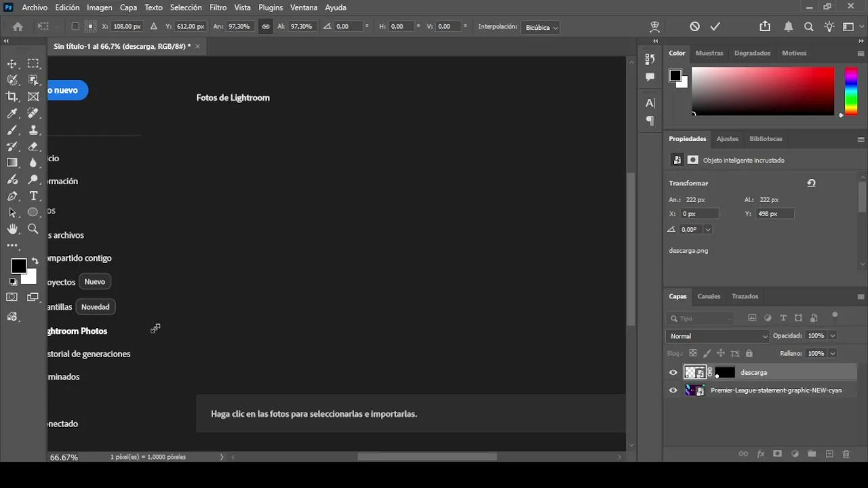Click the delete layer trash icon
Image resolution: width=868 pixels, height=488 pixels.
click(846, 454)
